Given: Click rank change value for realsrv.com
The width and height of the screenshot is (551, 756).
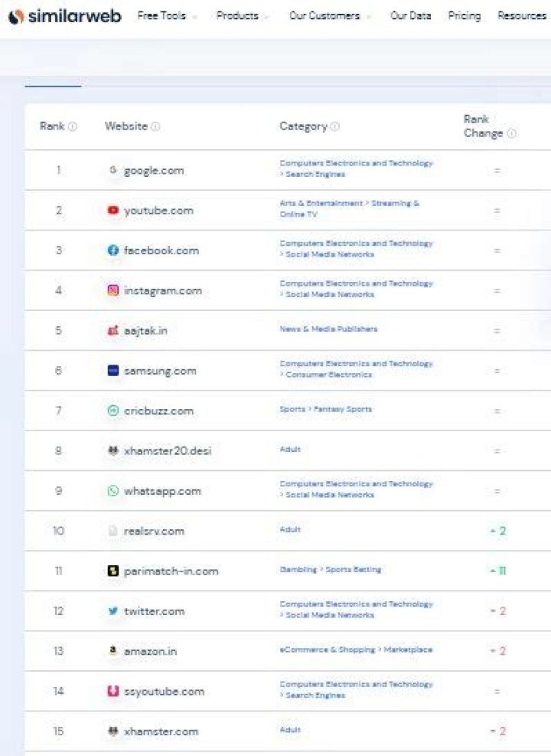Looking at the screenshot, I should coord(498,531).
